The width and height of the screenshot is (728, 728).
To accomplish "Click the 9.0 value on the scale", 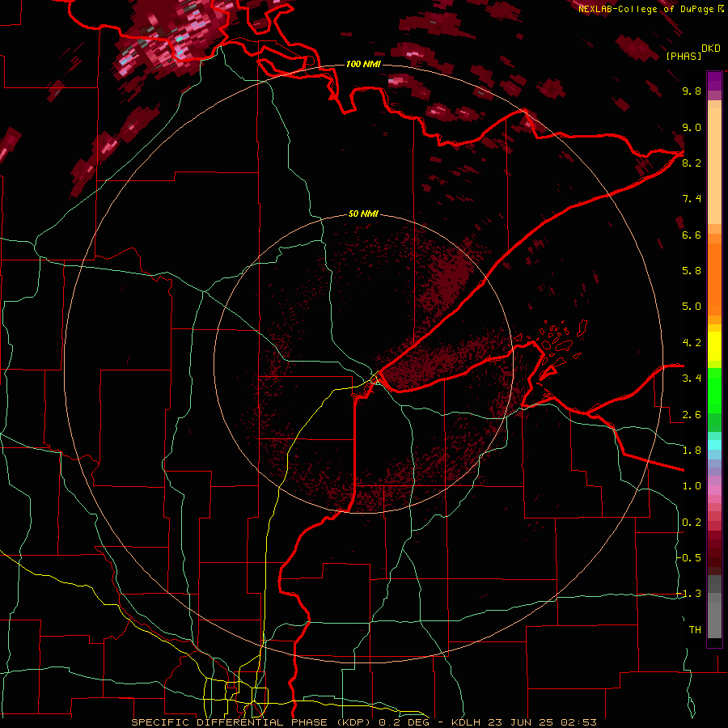I will (692, 127).
